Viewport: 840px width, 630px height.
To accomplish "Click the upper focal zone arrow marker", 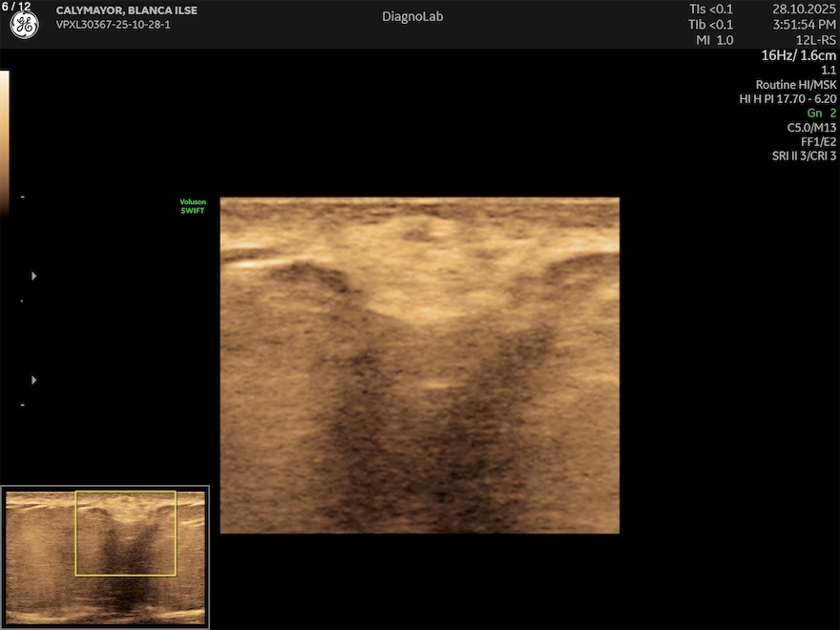I will 34,276.
